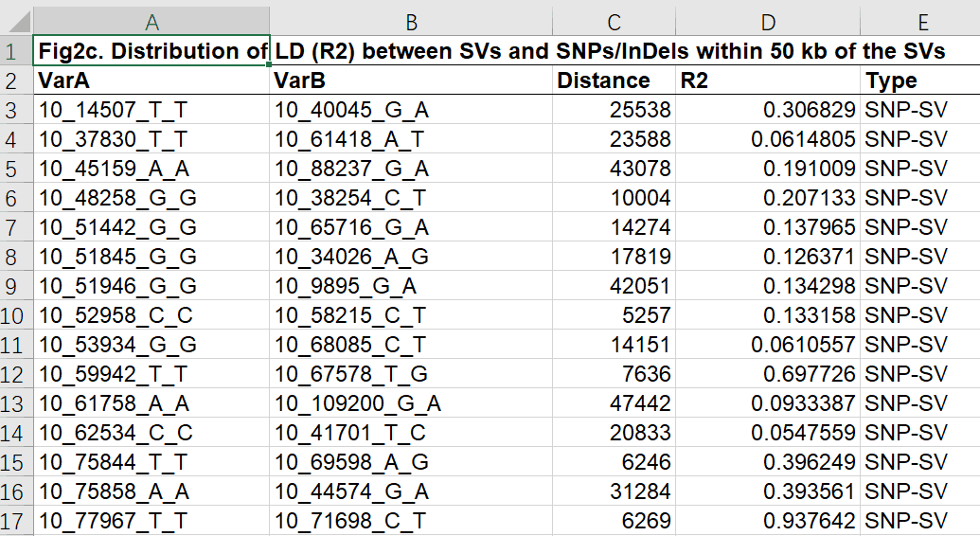980x536 pixels.
Task: Select column D header
Action: tap(768, 21)
